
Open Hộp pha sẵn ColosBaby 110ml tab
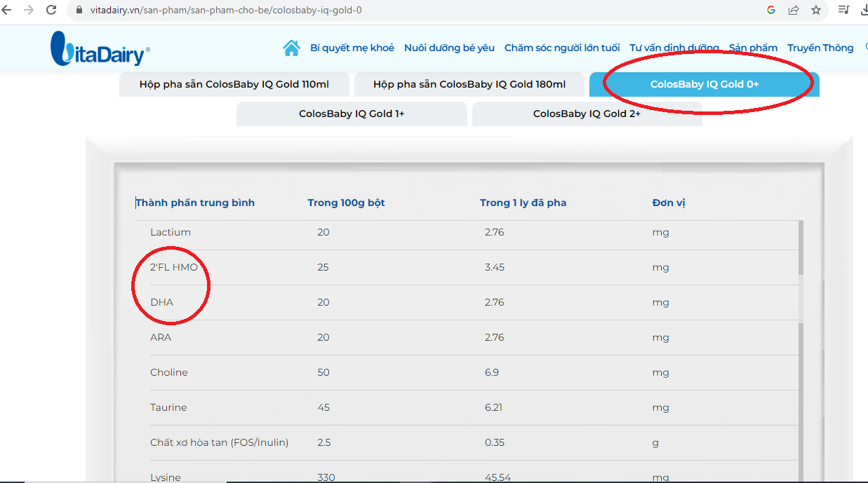coord(234,84)
